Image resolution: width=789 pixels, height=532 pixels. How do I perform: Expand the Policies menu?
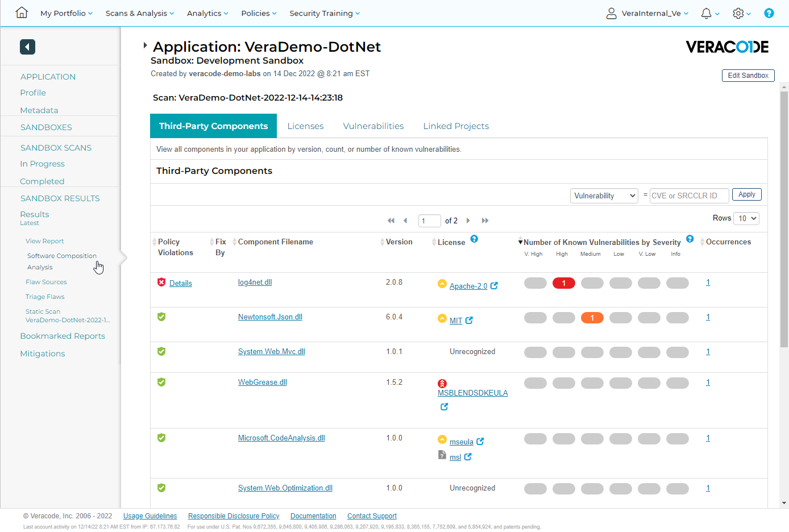tap(259, 13)
